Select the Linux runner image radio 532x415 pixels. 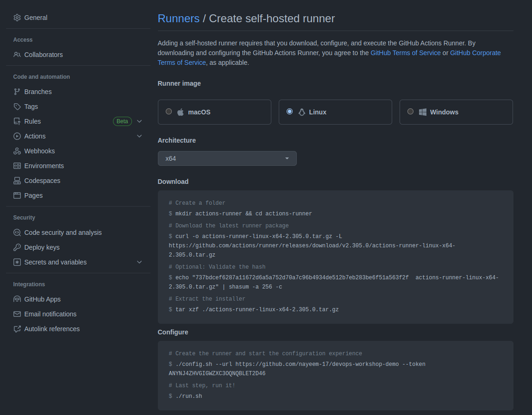(x=289, y=111)
